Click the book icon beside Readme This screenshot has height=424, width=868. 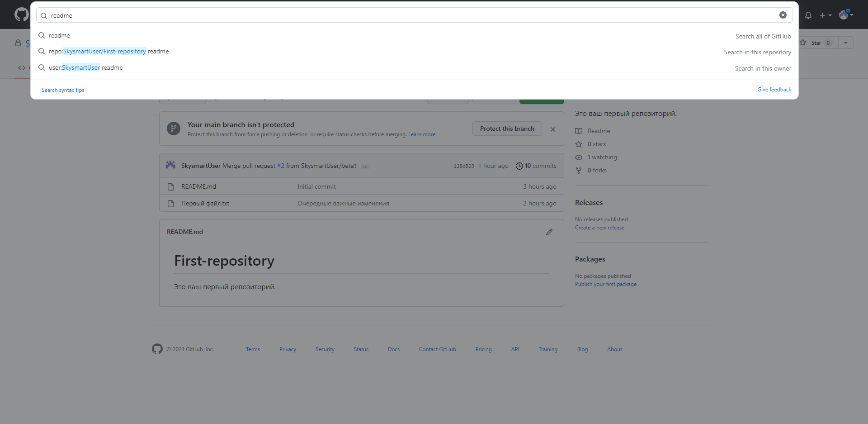click(x=579, y=131)
